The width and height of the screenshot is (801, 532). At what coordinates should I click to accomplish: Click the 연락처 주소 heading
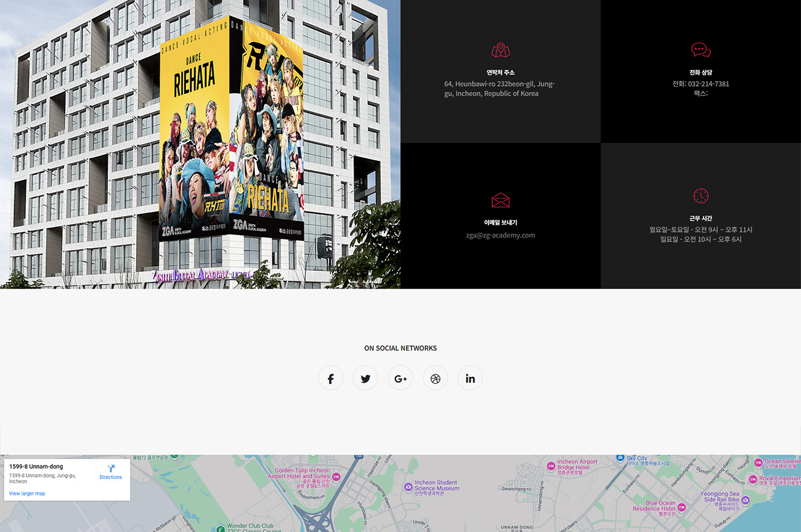500,72
